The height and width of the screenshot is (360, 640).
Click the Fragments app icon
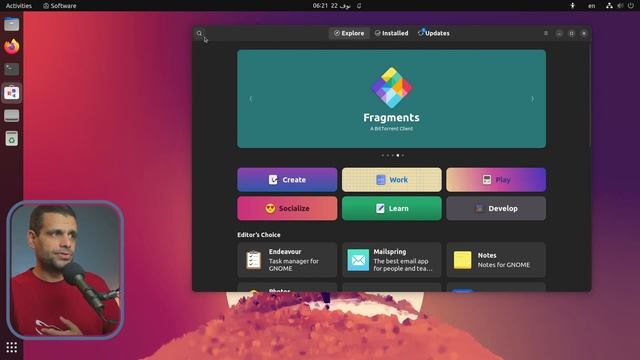pos(391,87)
